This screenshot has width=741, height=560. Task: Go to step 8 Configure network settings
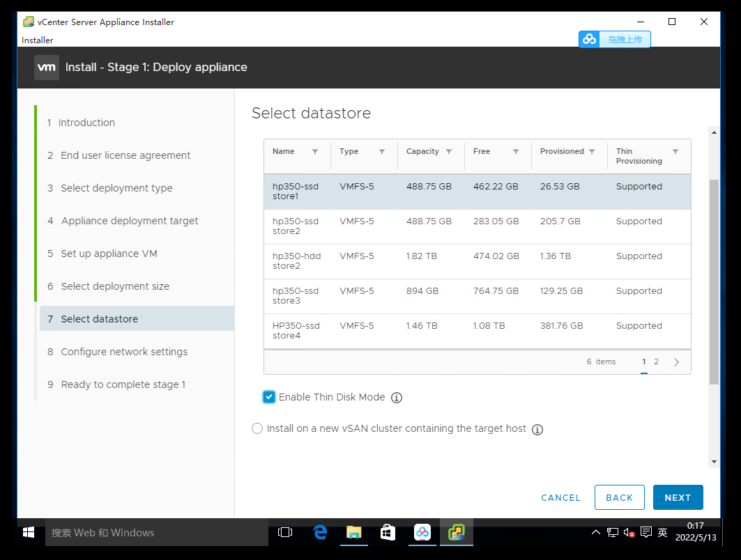point(125,352)
